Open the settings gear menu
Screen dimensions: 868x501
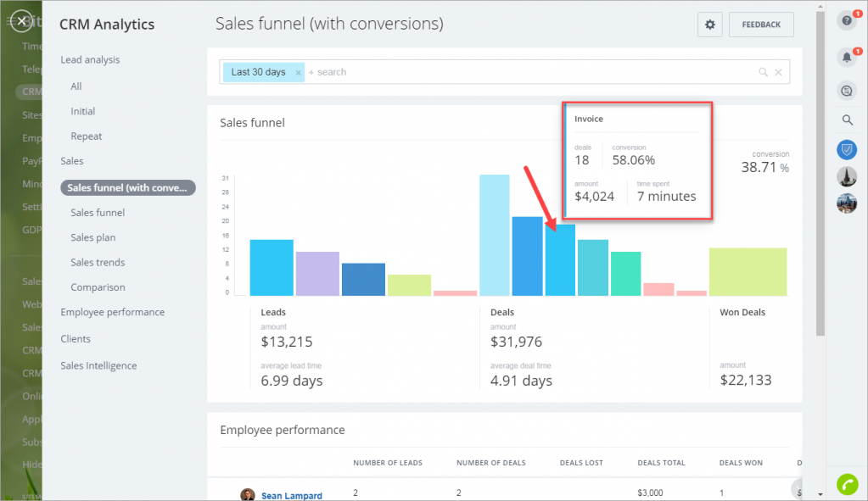click(x=710, y=25)
